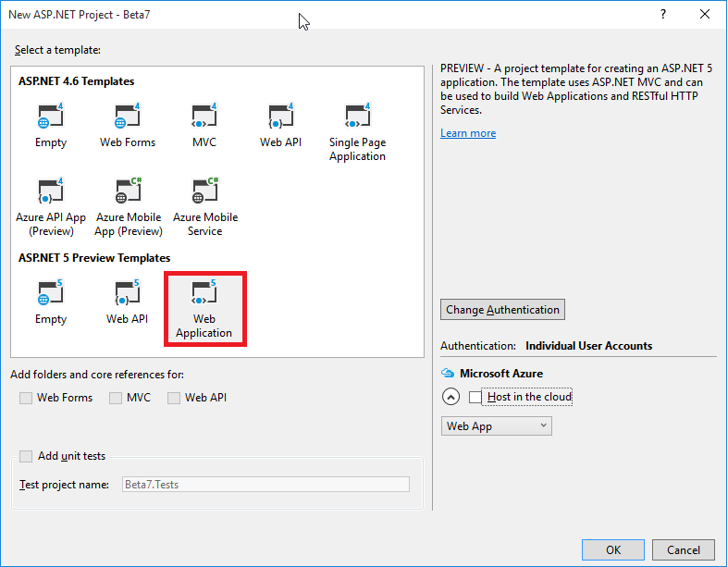Open the dialog help question mark

click(663, 15)
